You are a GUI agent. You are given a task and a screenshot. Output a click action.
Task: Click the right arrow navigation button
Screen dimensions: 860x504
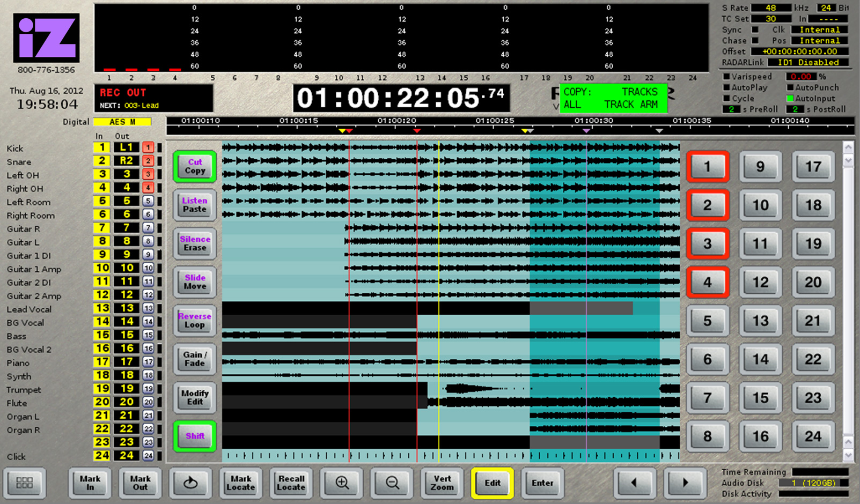coord(685,483)
